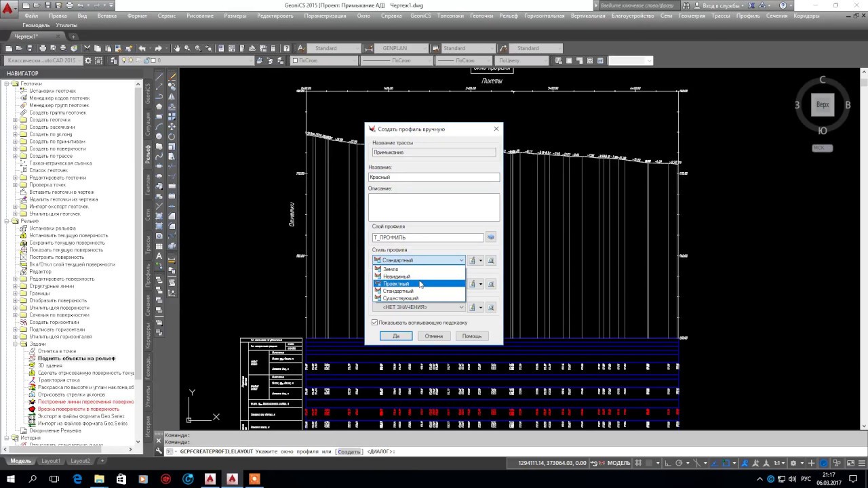868x488 pixels.
Task: Click the Cut scissors icon
Action: [86, 48]
